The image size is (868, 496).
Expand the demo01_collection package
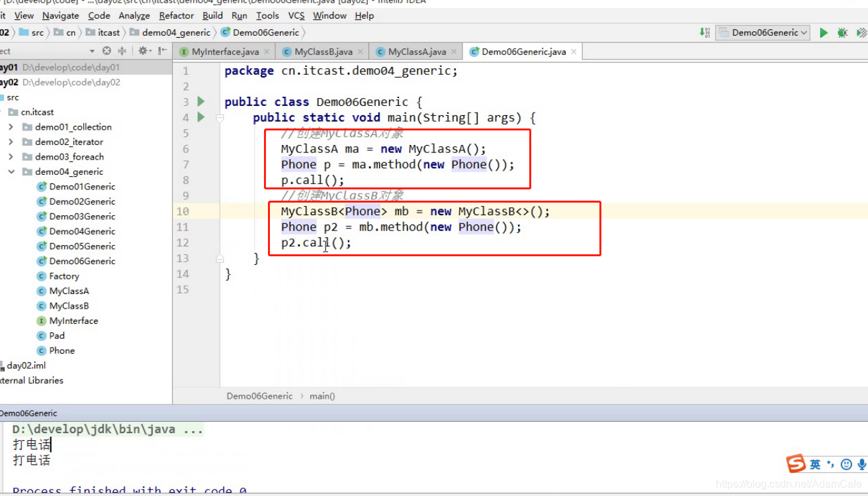[x=11, y=127]
